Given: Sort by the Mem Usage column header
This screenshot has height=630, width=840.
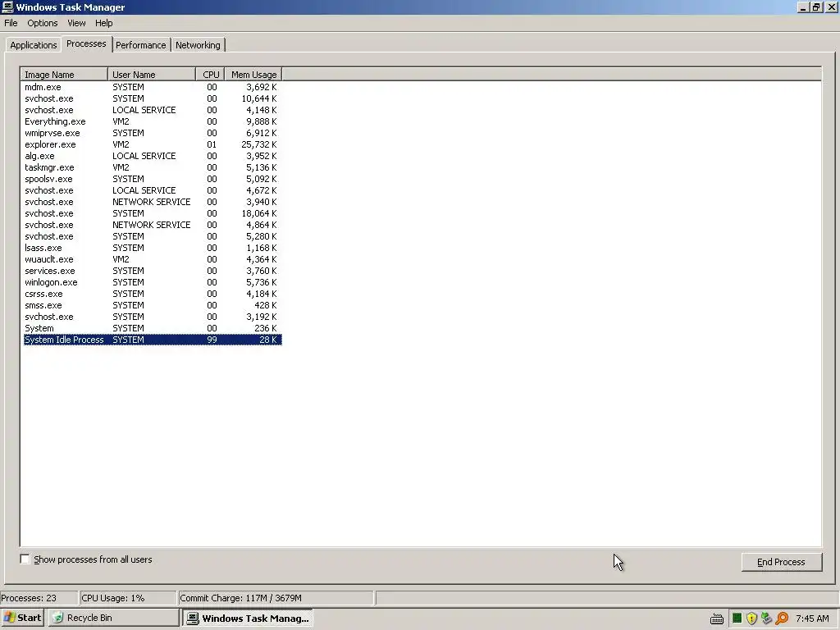Looking at the screenshot, I should (253, 75).
